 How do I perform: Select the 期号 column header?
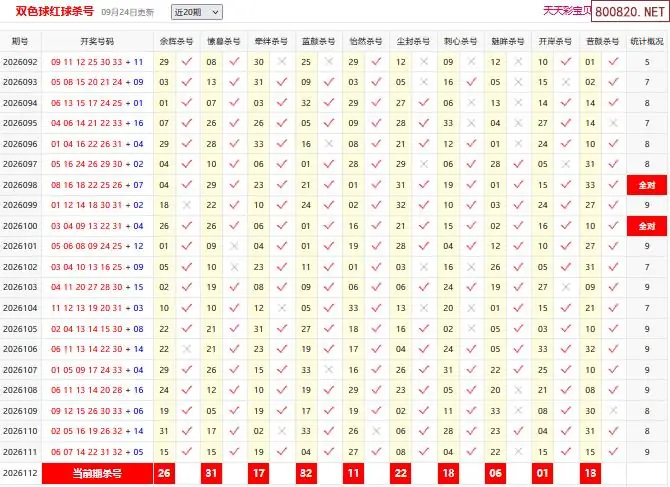[20, 41]
